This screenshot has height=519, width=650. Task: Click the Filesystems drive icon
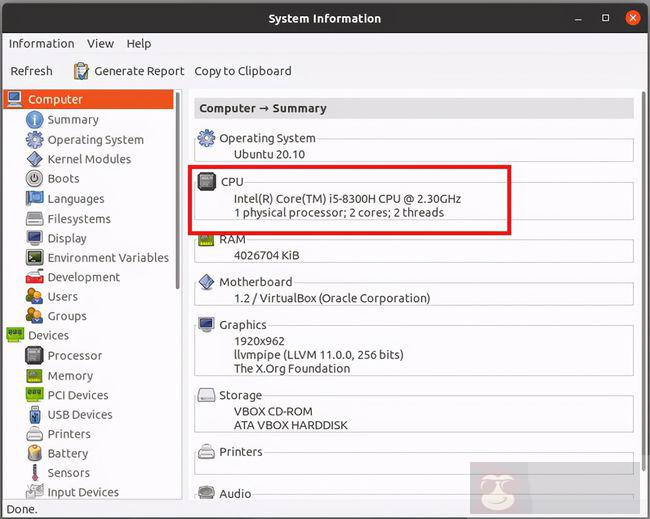(x=34, y=218)
